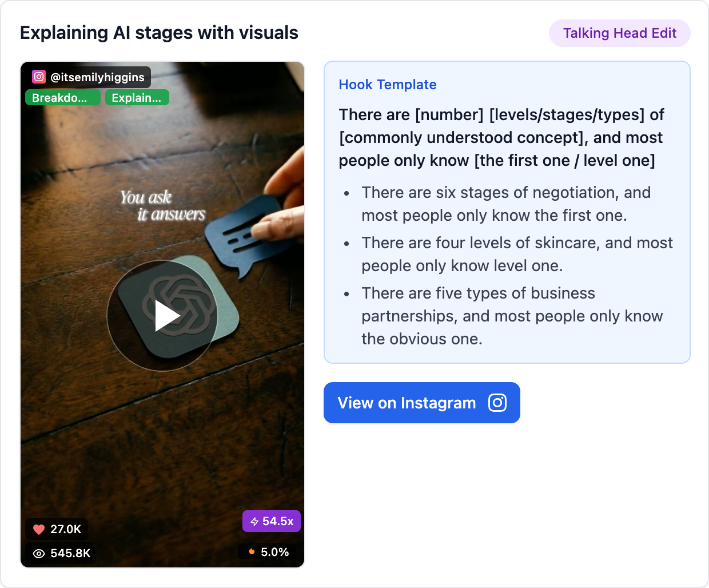This screenshot has height=588, width=709.
Task: Select the bracketed hook template sentence
Action: click(501, 138)
